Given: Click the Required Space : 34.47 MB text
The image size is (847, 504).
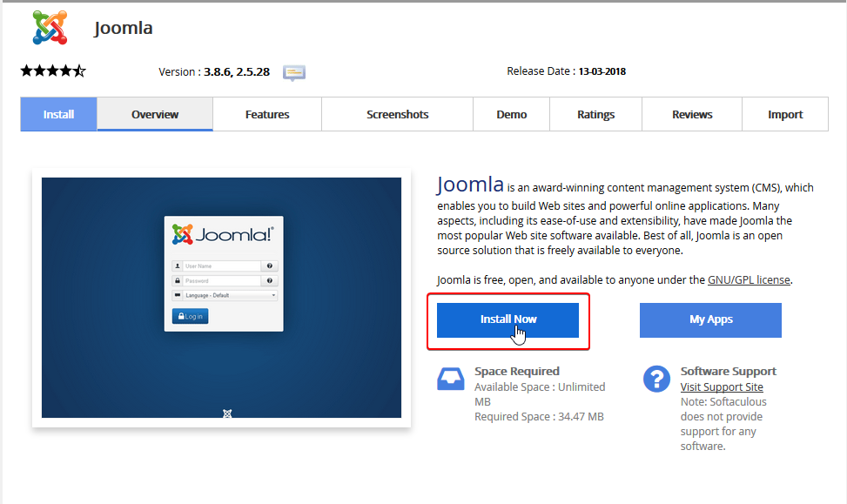Looking at the screenshot, I should 539,416.
